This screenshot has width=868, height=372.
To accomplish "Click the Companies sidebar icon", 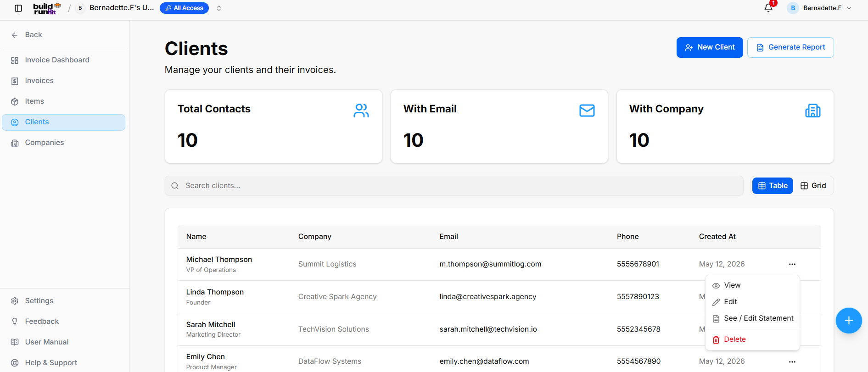I will pyautogui.click(x=15, y=143).
